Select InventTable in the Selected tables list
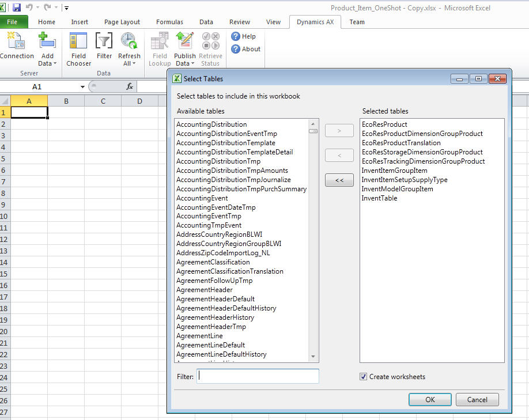The height and width of the screenshot is (420, 529). coord(377,198)
